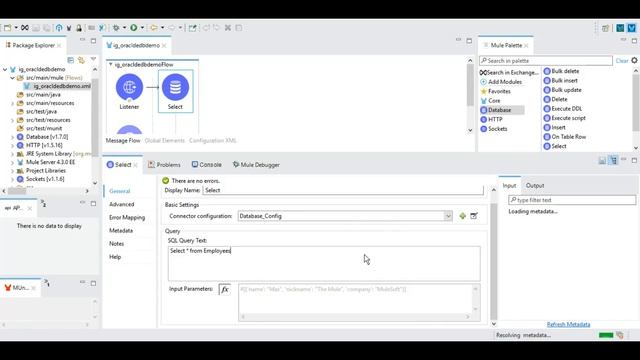Select Bulk insert operation in palette
Image resolution: width=640 pixels, height=360 pixels.
coord(560,80)
